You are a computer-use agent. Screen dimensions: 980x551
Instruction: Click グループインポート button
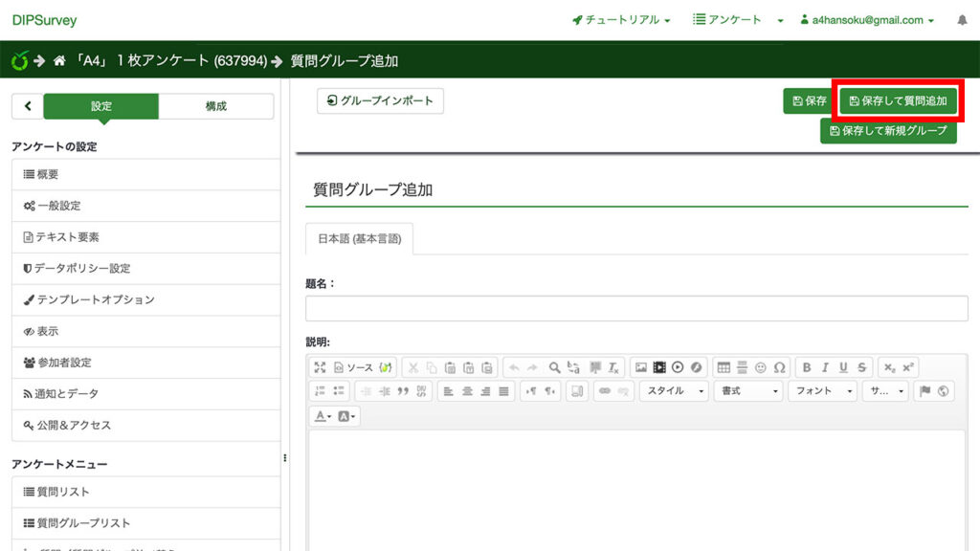[380, 100]
